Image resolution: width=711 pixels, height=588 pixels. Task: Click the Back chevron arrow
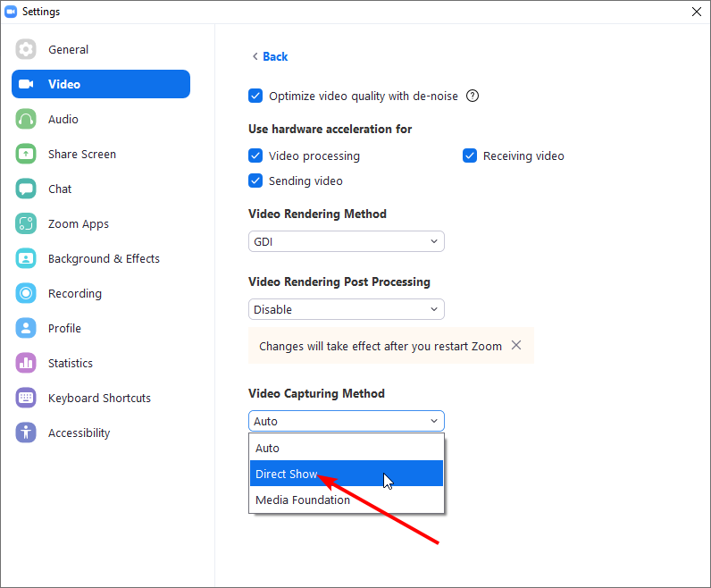point(255,56)
